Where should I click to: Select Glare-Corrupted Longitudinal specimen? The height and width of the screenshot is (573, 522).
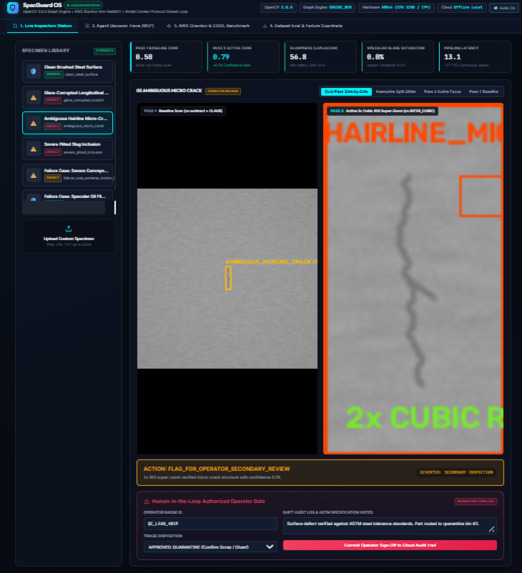click(x=68, y=97)
